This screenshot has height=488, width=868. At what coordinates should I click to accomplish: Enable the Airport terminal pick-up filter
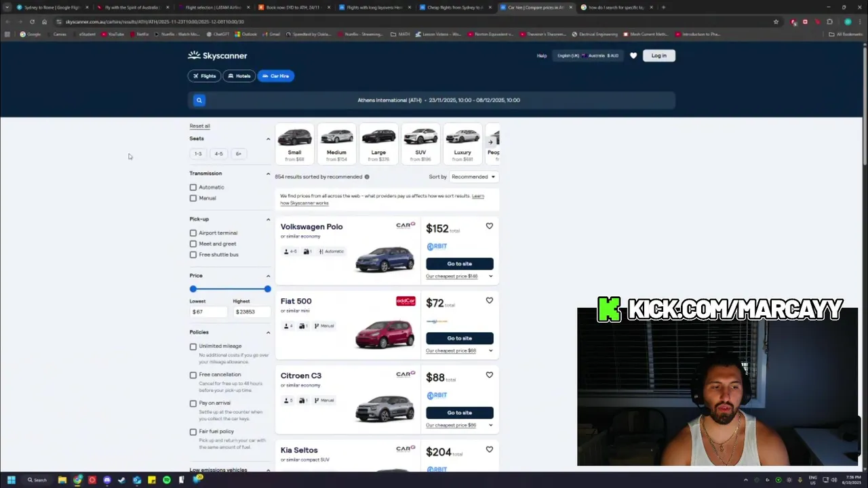(x=193, y=233)
